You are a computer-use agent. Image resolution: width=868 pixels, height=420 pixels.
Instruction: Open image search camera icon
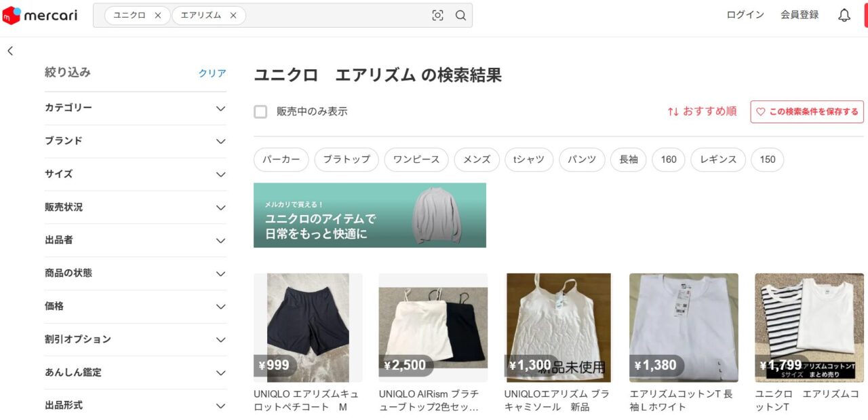(438, 16)
